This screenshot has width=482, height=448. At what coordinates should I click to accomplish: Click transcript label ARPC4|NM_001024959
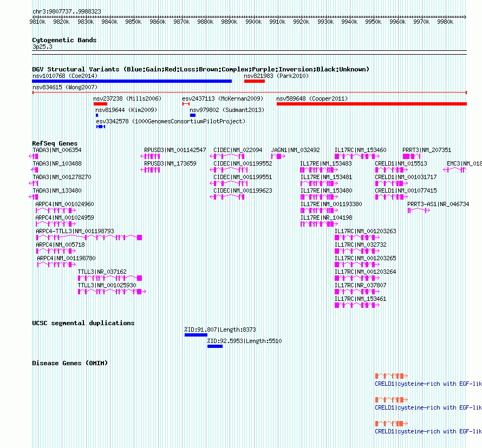pyautogui.click(x=64, y=218)
